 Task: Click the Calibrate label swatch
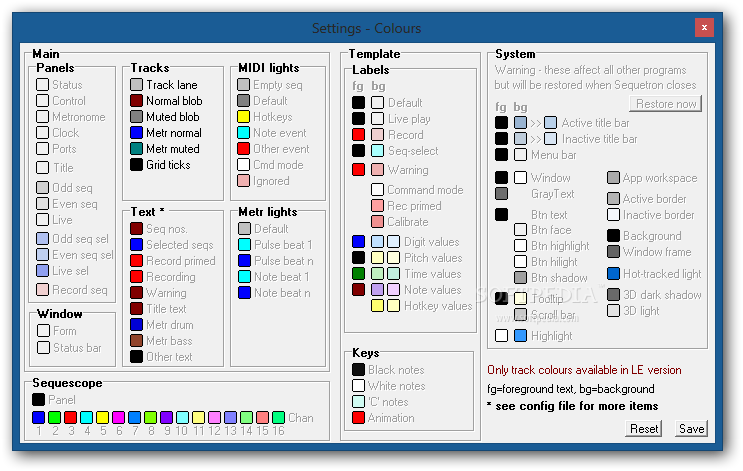(x=378, y=222)
